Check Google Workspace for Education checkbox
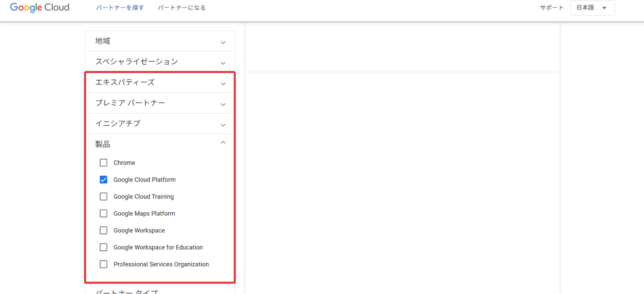644x294 pixels. [103, 247]
